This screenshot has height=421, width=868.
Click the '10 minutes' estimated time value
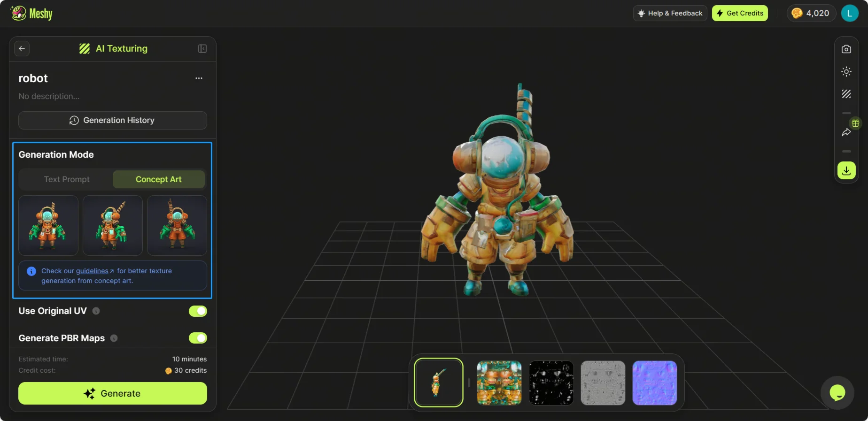[x=189, y=359]
